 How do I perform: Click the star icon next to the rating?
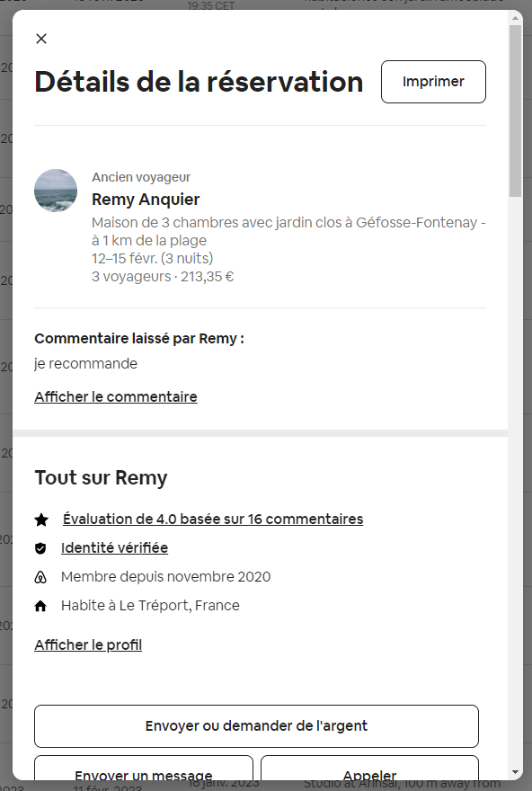click(x=41, y=520)
